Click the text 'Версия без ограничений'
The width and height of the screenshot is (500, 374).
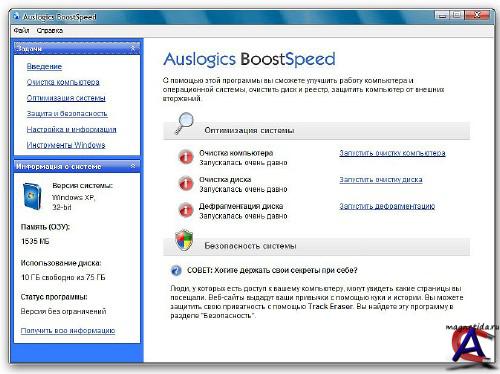63,311
